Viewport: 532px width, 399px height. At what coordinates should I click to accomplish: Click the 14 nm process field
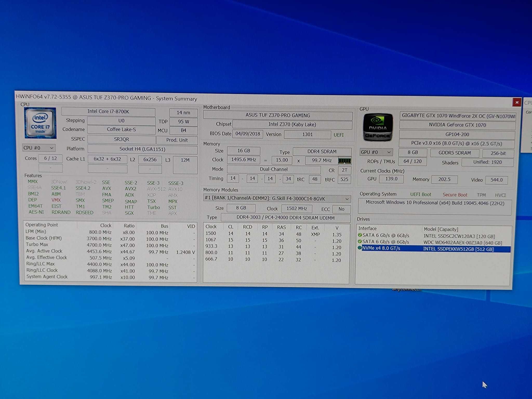point(183,113)
